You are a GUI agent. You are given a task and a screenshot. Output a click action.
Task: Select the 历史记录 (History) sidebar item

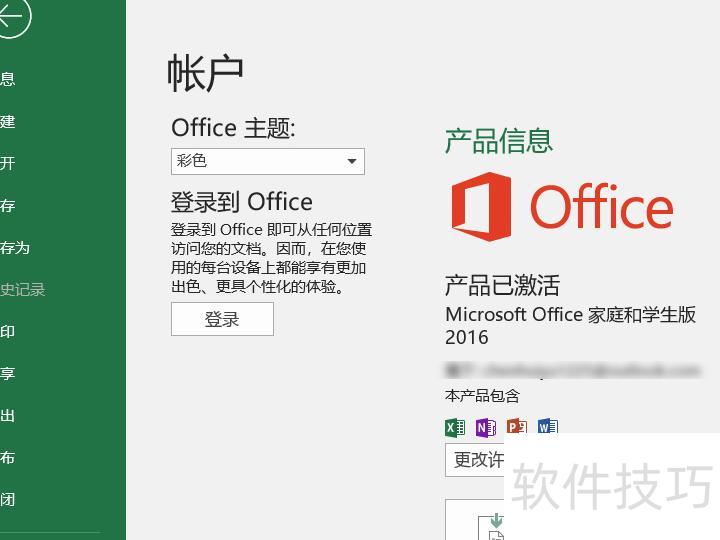tap(22, 290)
